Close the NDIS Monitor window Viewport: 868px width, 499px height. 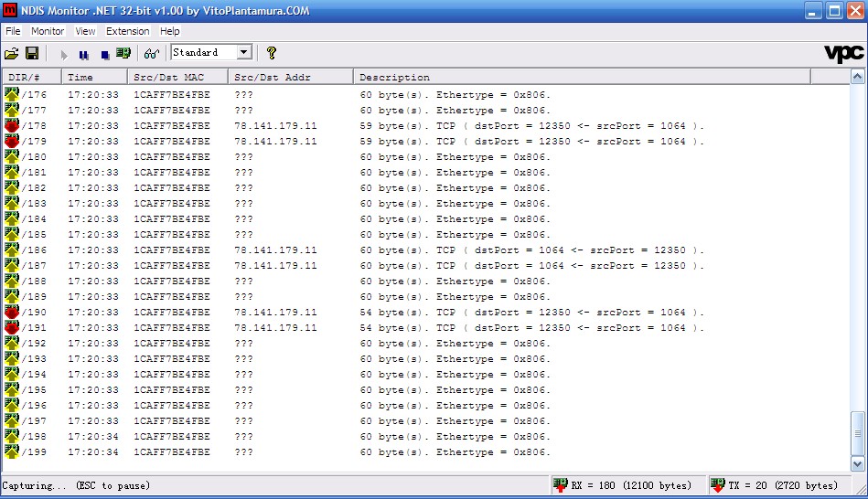coord(856,11)
